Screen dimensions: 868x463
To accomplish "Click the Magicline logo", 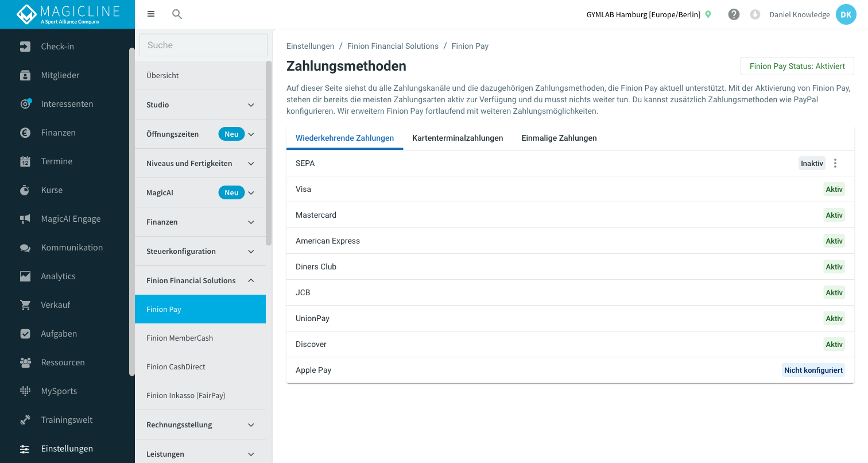I will (68, 14).
